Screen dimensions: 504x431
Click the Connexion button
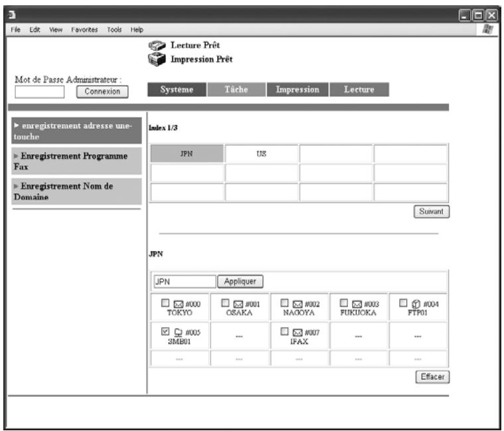[102, 92]
